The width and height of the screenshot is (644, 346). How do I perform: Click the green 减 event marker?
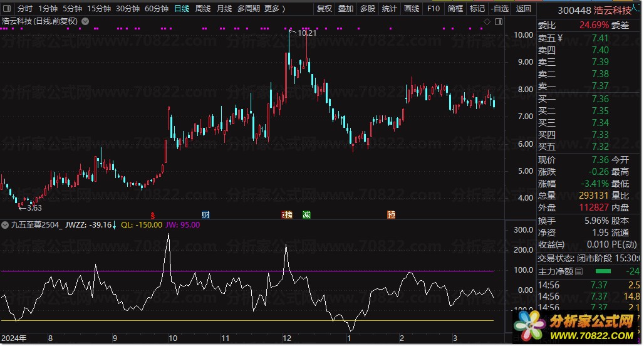(306, 214)
